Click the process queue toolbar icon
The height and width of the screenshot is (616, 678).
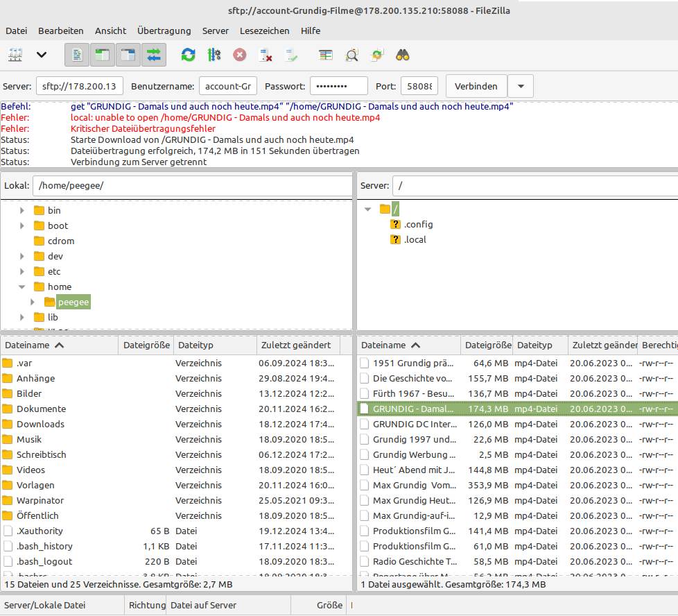click(214, 55)
